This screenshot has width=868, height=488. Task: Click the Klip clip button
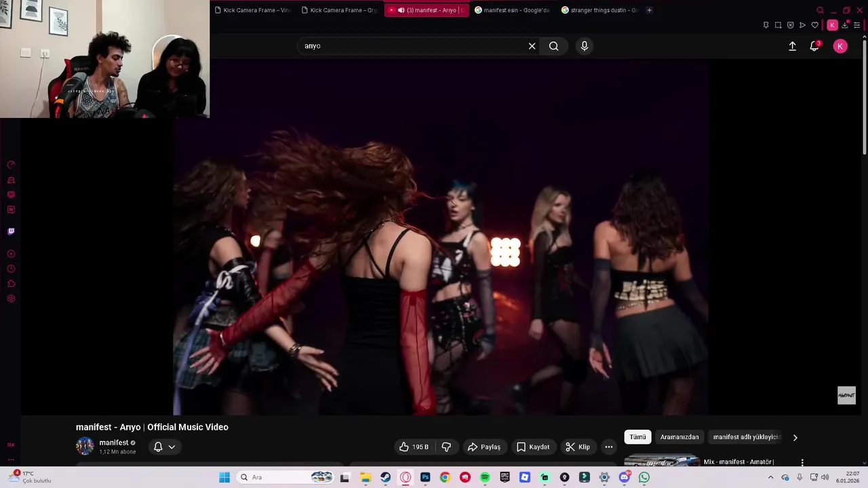tap(578, 447)
